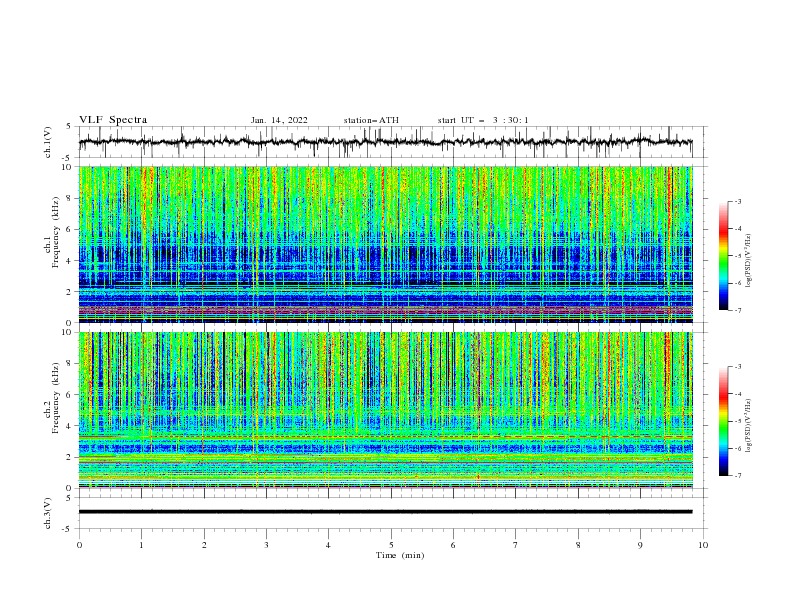Click time axis tick label "7"
792x612 pixels.
point(516,545)
